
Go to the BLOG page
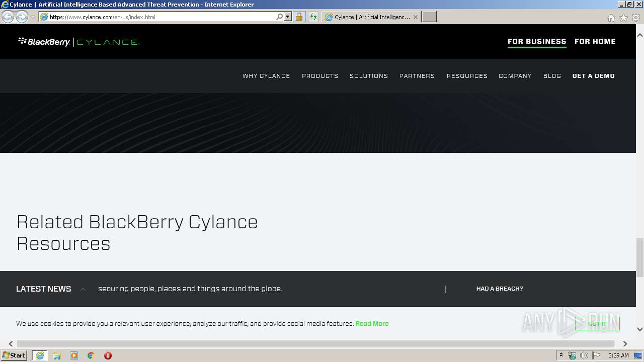(552, 76)
